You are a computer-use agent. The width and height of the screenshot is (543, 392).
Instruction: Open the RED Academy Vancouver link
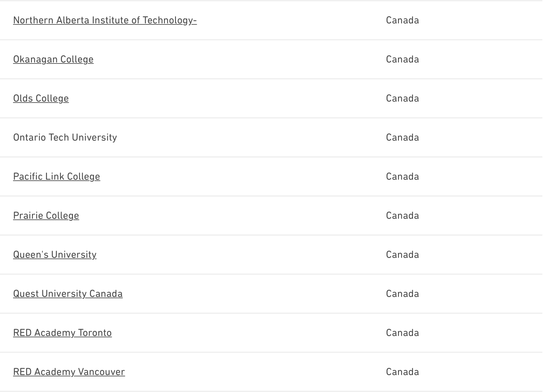[69, 372]
